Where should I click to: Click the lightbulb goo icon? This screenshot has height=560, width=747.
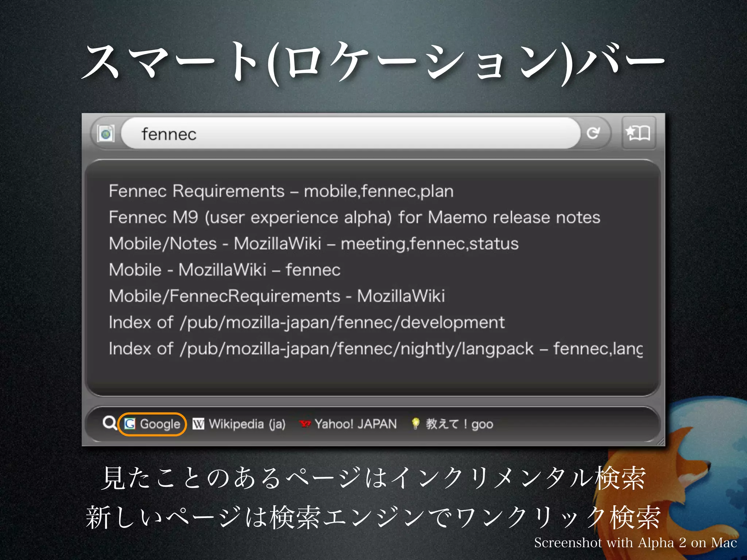click(x=415, y=424)
